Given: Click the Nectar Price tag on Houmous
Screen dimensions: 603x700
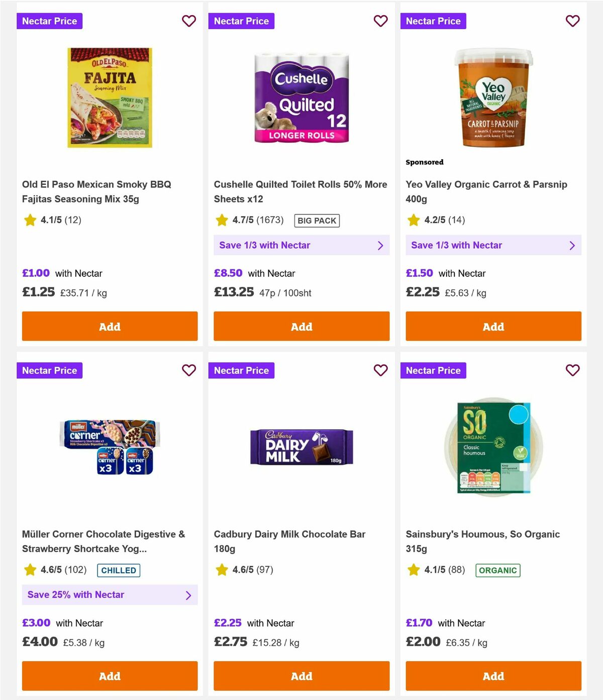Looking at the screenshot, I should tap(434, 370).
